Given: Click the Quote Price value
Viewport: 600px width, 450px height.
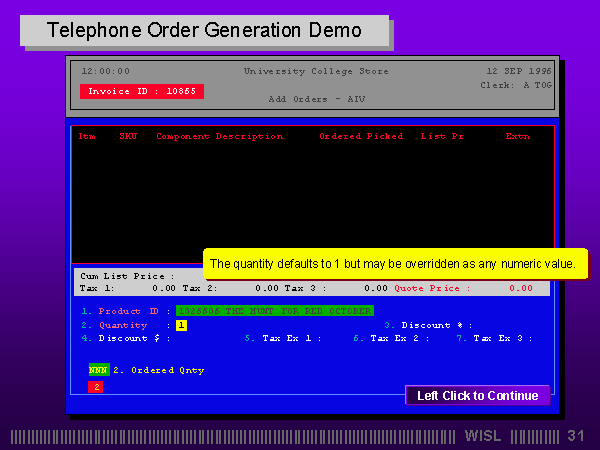Looking at the screenshot, I should 520,288.
